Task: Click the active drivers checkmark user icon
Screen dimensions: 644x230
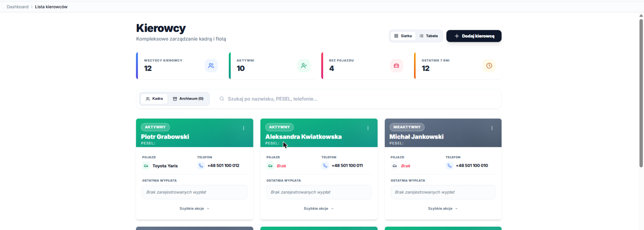Action: point(304,66)
